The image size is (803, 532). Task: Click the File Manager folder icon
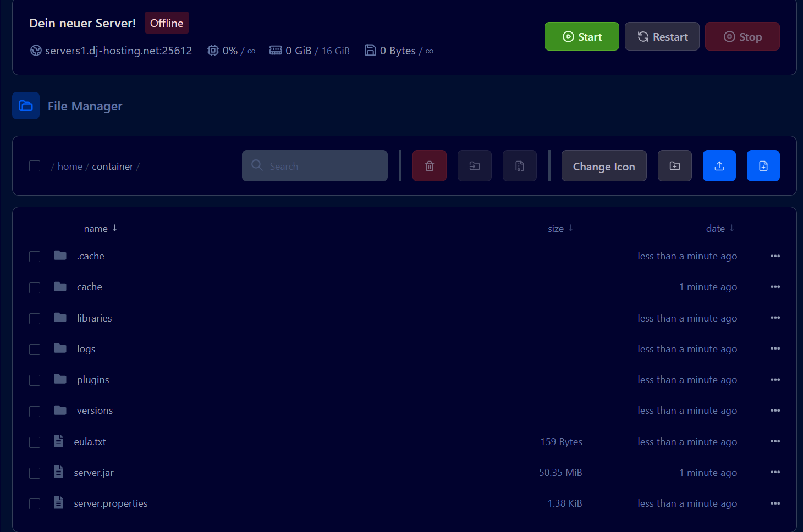pos(26,106)
